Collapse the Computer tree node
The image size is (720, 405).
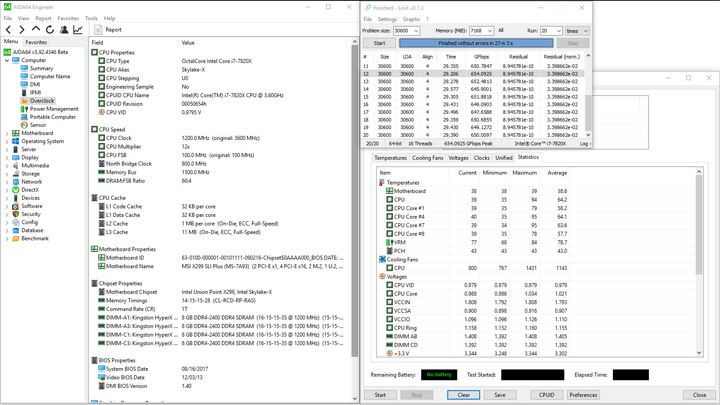(x=7, y=60)
